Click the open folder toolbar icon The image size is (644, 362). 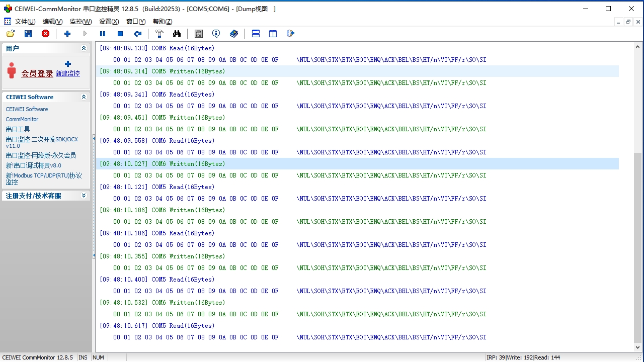[10, 34]
